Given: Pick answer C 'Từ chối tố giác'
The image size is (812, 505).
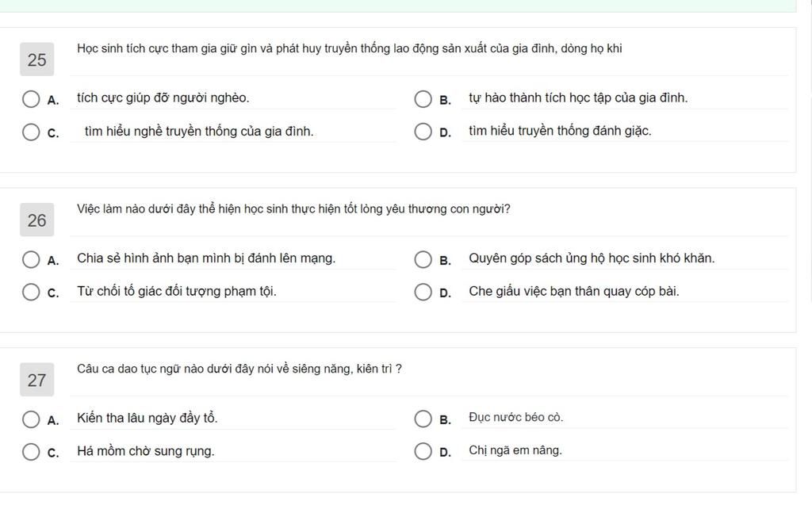Looking at the screenshot, I should (31, 292).
